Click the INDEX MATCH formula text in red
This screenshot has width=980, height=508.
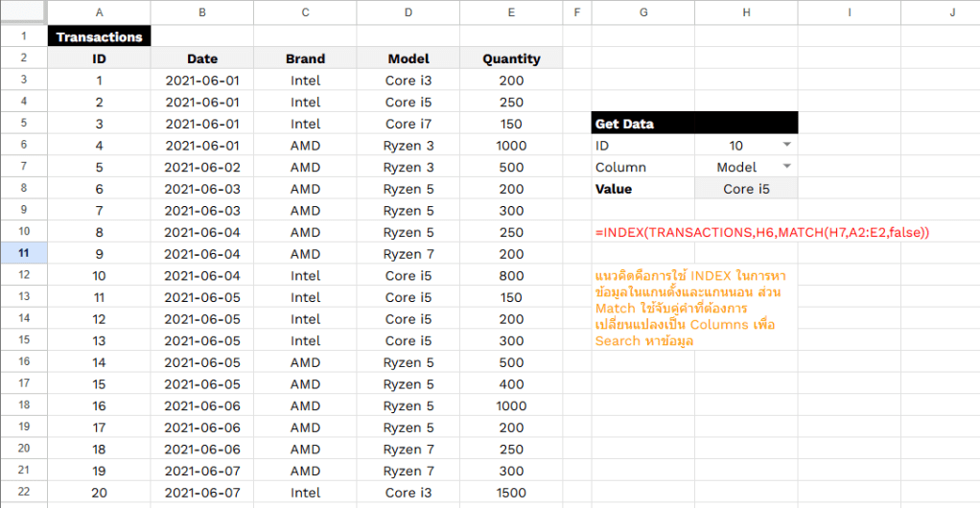point(762,233)
